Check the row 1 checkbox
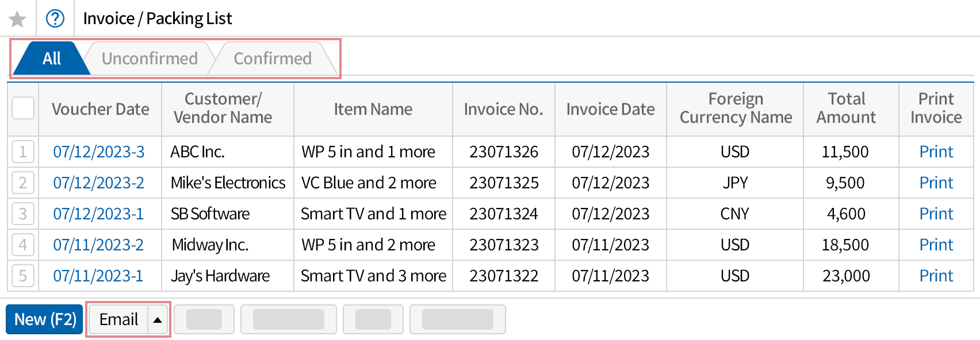Viewport: 980px width, 340px height. click(23, 152)
